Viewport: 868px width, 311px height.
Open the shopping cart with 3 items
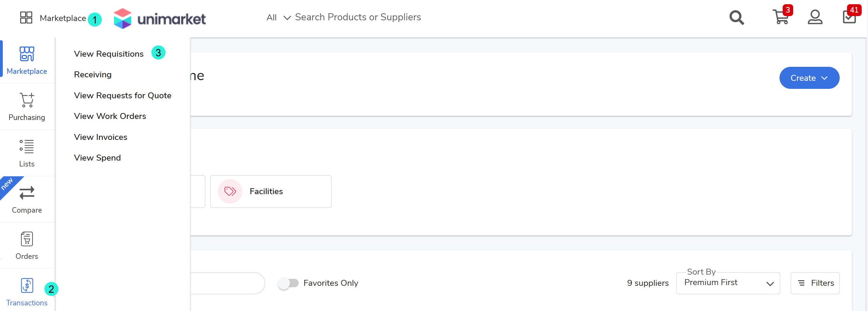tap(781, 17)
